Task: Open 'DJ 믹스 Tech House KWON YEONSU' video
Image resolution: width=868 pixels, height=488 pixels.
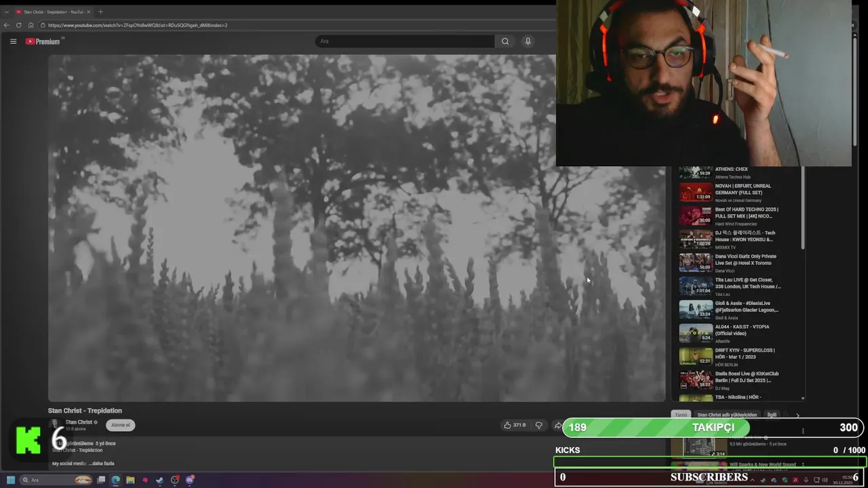Action: pos(745,236)
